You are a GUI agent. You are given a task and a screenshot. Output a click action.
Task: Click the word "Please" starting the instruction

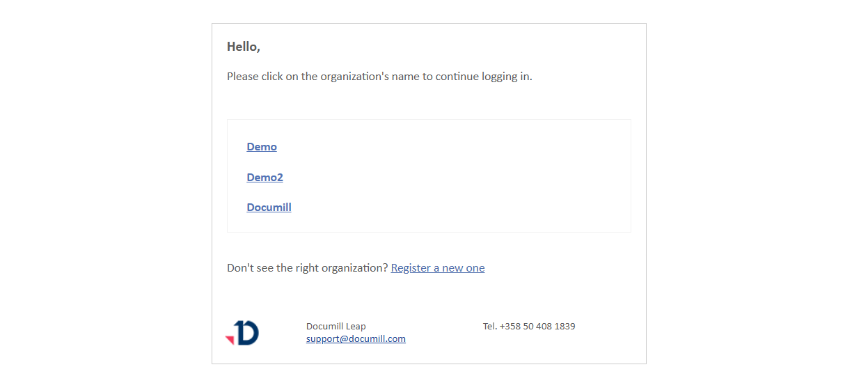[242, 77]
